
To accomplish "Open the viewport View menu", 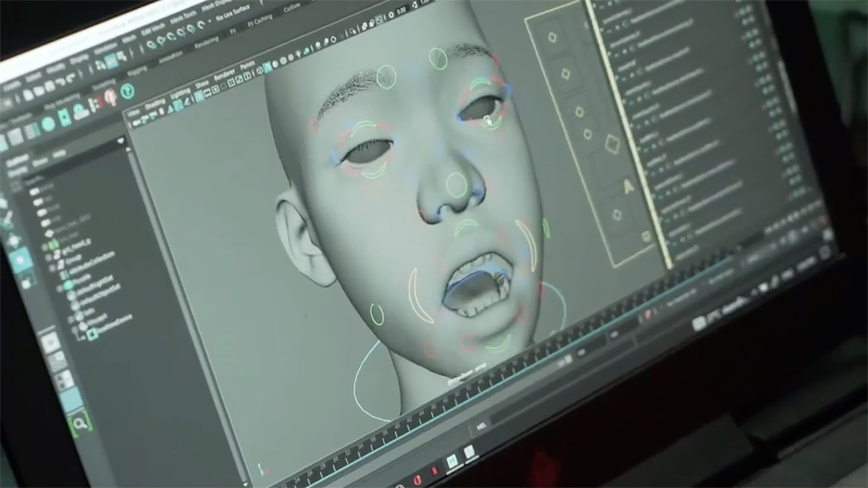I will [x=133, y=113].
